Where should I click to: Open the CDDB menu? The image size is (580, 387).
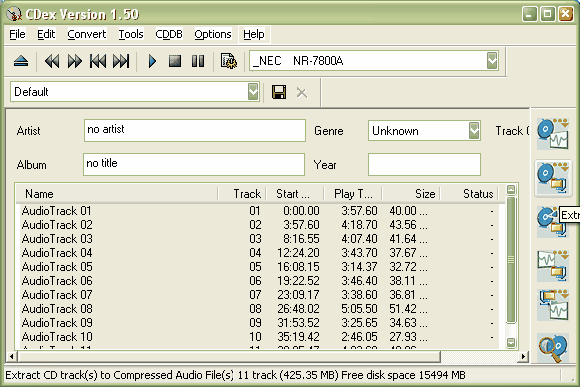point(169,34)
